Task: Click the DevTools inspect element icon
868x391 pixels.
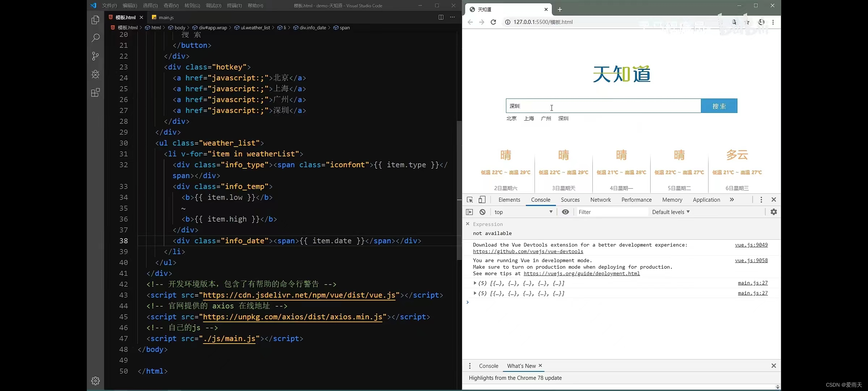Action: pos(470,200)
